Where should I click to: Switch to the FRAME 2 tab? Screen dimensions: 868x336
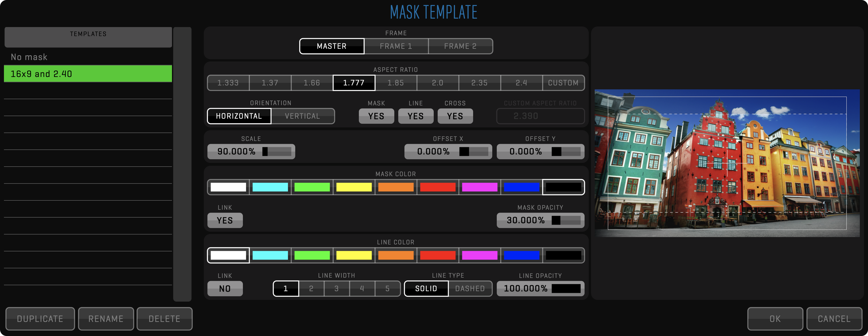(x=460, y=46)
